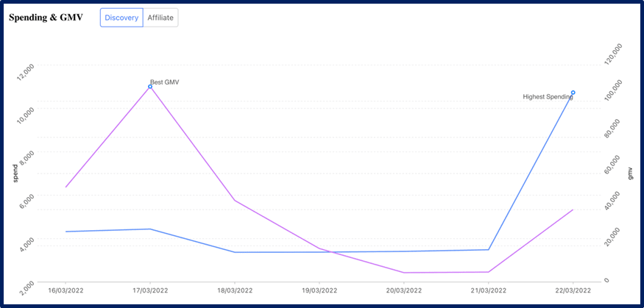Switch to the Discovery tab
644x308 pixels.
pyautogui.click(x=121, y=18)
